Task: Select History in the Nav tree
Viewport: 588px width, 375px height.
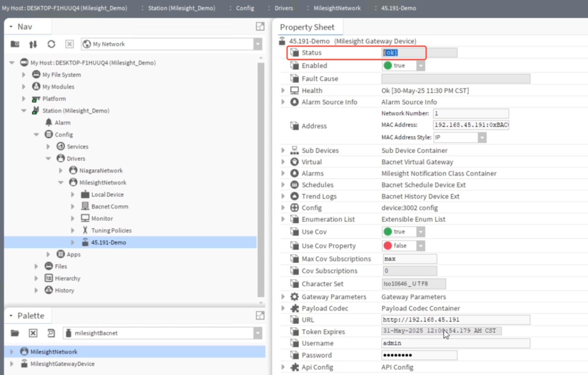Action: tap(64, 290)
